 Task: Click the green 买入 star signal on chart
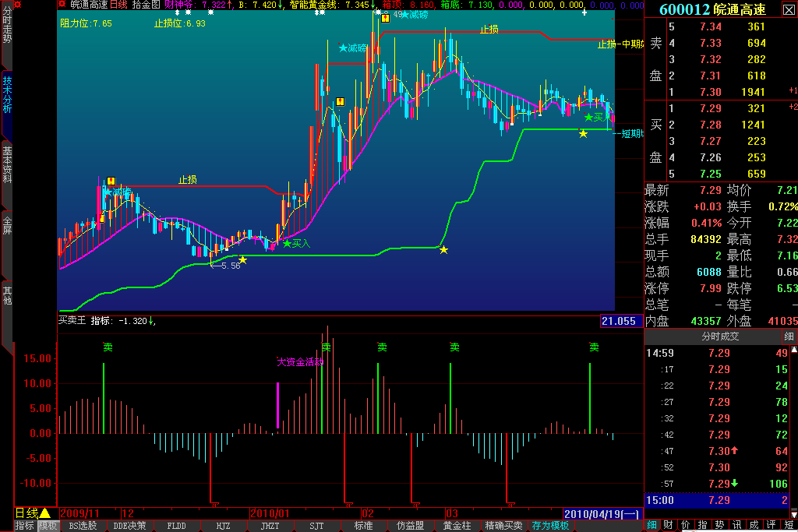pos(287,244)
